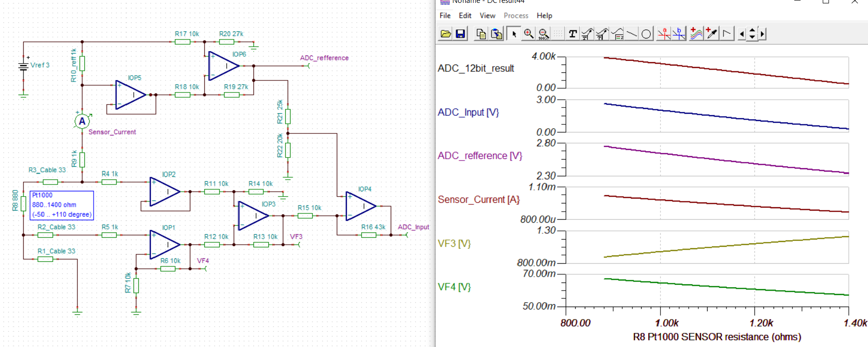
Task: Open the post-processor dropper icon
Action: pyautogui.click(x=711, y=34)
